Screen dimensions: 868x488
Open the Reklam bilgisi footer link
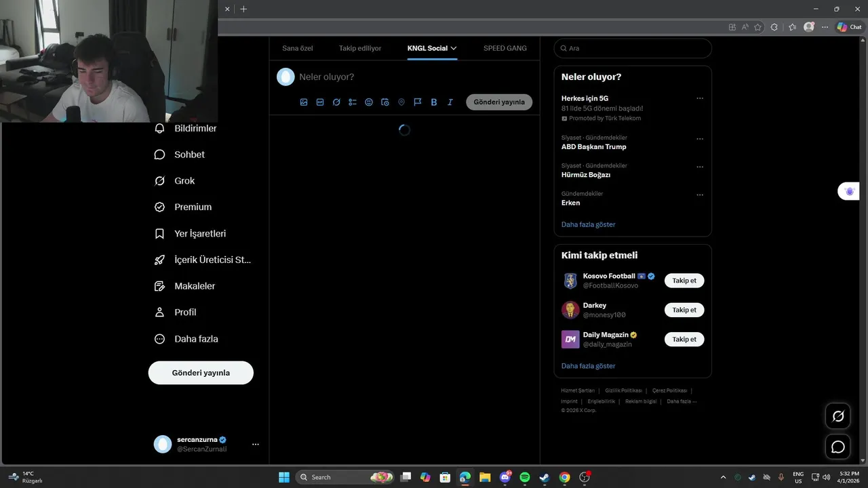pyautogui.click(x=641, y=401)
